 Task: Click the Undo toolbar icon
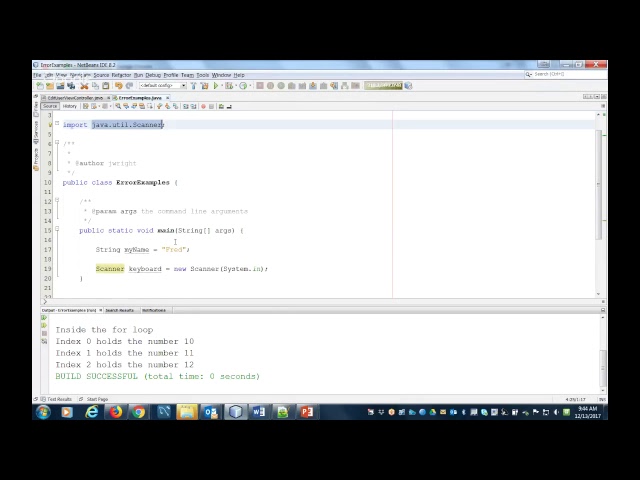coord(118,86)
